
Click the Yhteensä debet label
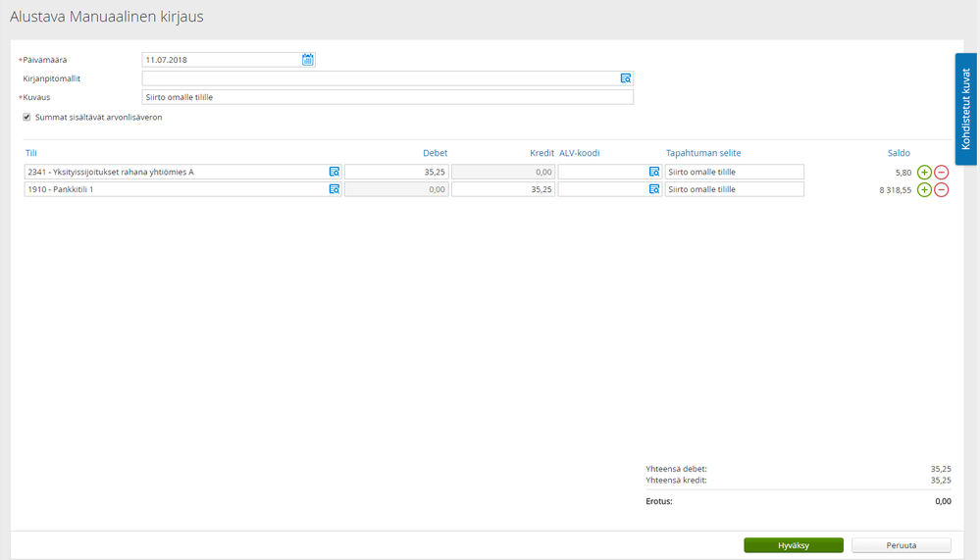point(676,469)
